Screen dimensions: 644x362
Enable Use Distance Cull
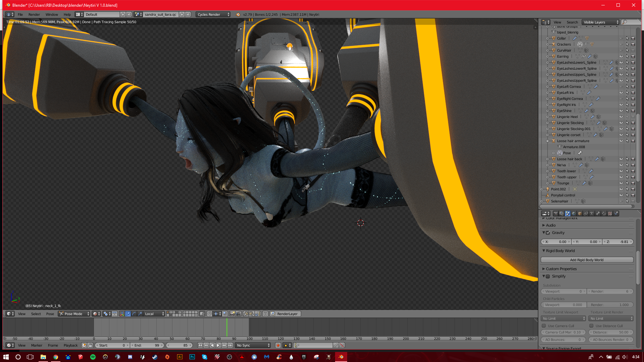point(591,326)
